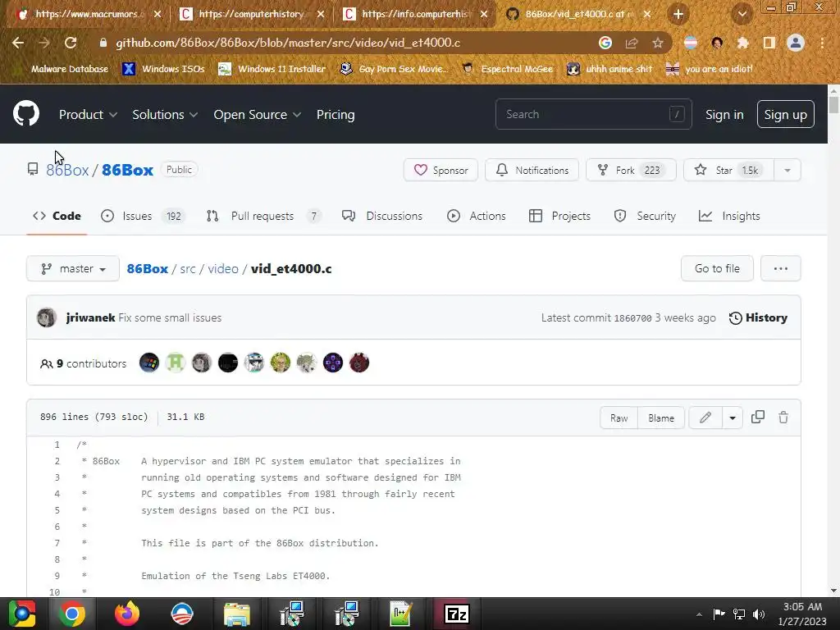Open the Google icon in address bar
The height and width of the screenshot is (630, 840).
coord(605,43)
